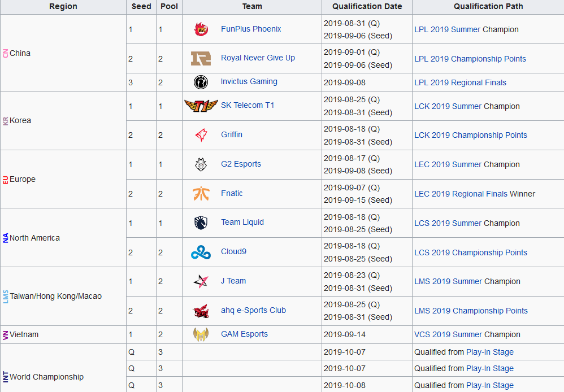Click the FunPlus Phoenix team logo
The height and width of the screenshot is (392, 564).
[x=201, y=29]
